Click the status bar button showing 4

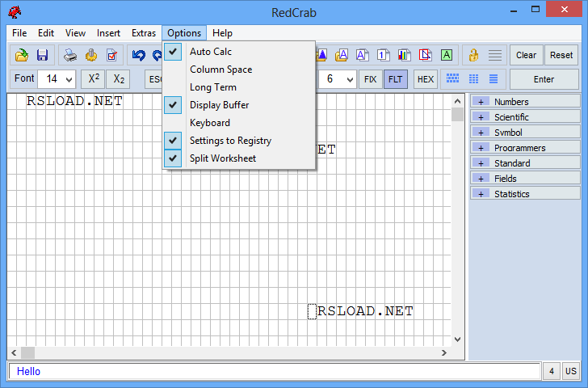[x=552, y=371]
